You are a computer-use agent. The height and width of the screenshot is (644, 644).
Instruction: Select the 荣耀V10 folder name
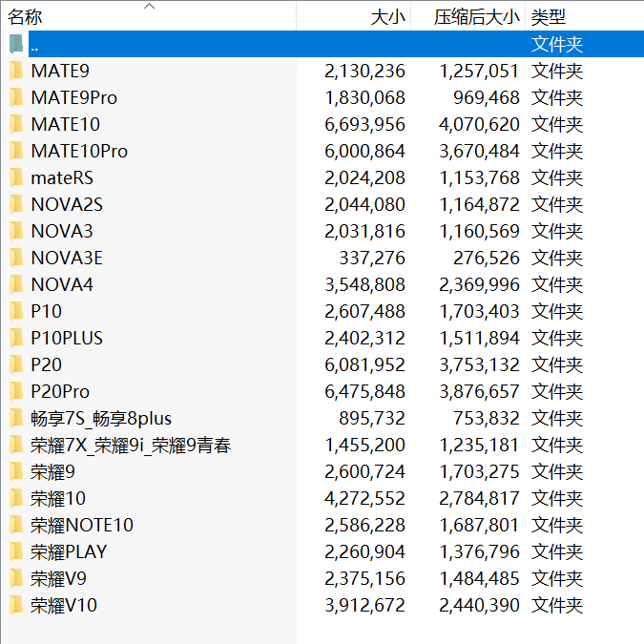(64, 605)
